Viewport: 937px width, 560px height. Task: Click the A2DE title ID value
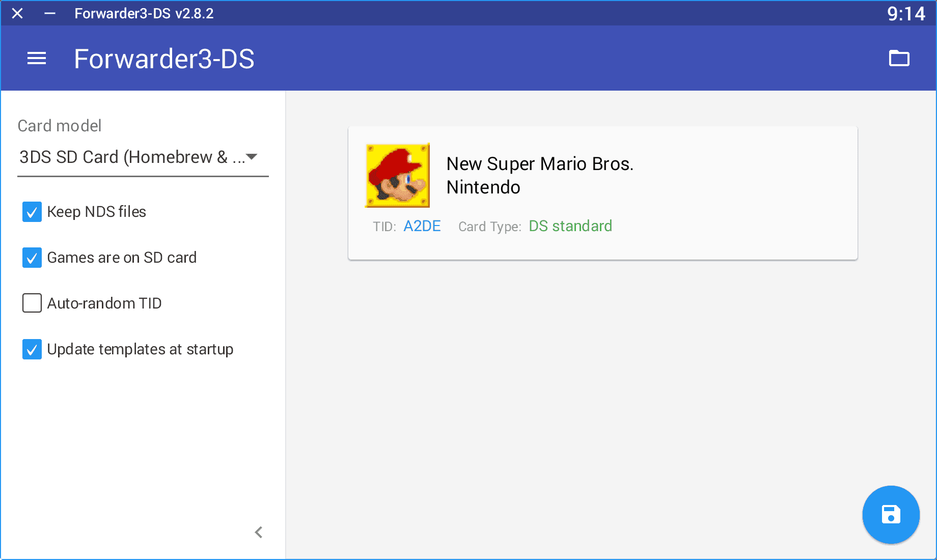pos(422,226)
